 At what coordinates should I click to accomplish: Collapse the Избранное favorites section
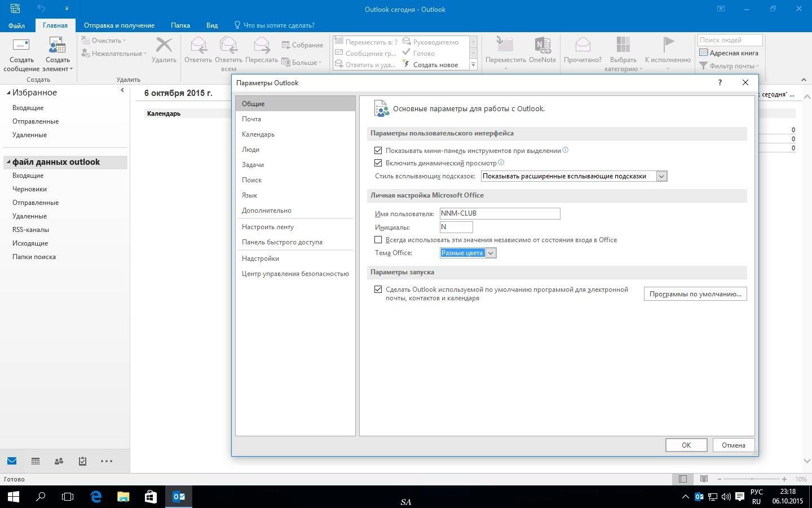[x=8, y=93]
